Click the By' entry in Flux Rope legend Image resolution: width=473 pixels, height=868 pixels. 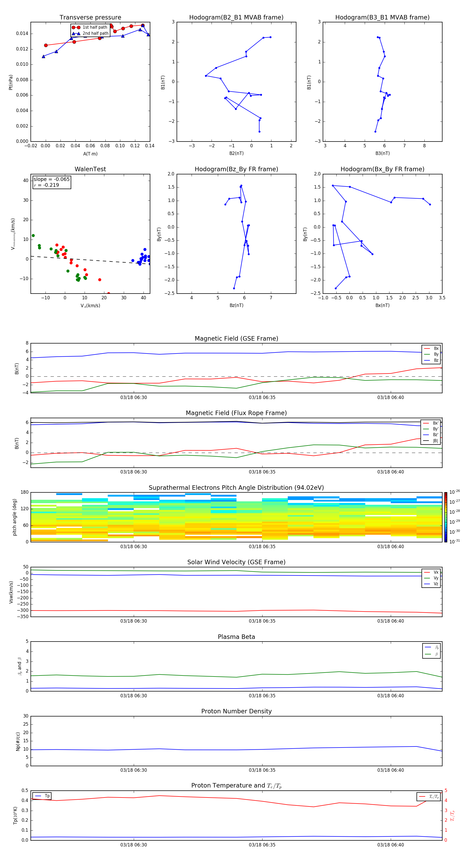coord(431,429)
